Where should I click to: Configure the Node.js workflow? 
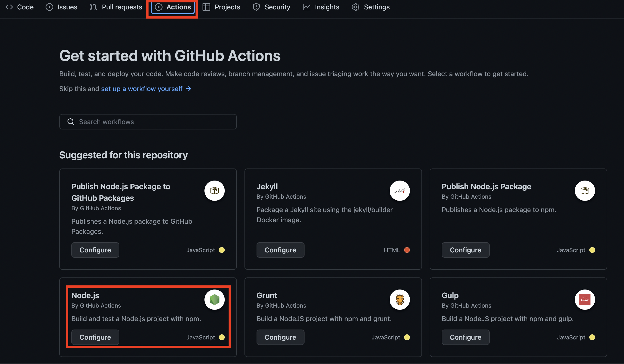[x=95, y=337]
